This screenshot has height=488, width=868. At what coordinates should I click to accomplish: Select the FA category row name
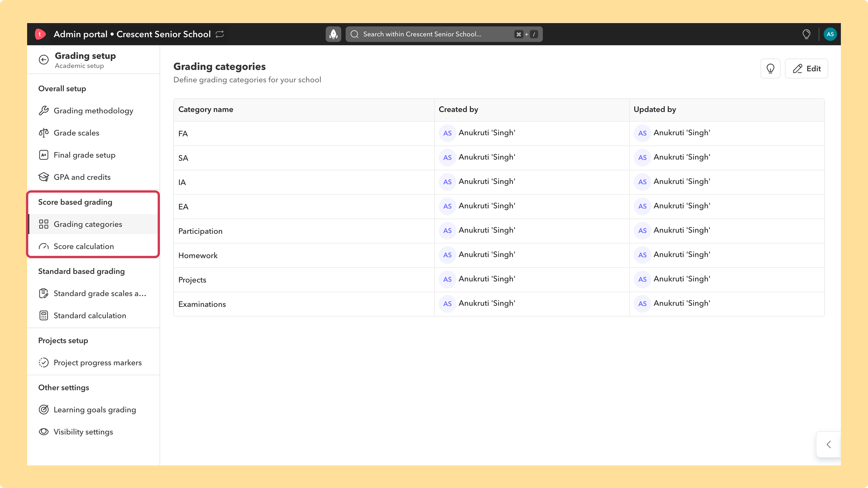point(183,134)
